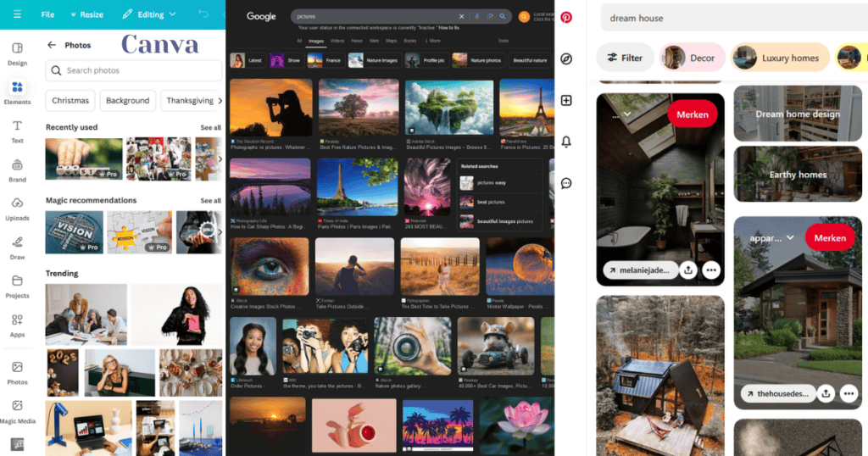Screen dimensions: 868x456
Task: Open the Uploads panel in Canva sidebar
Action: (x=17, y=209)
